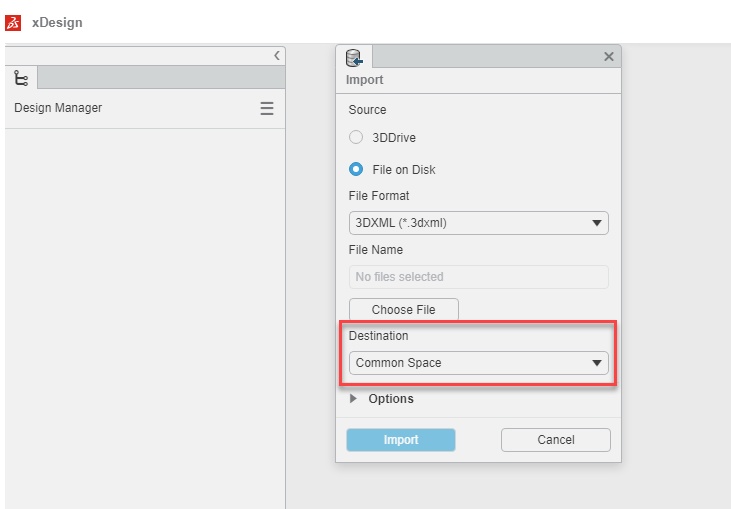This screenshot has height=509, width=731.
Task: Click the File Format dropdown arrow
Action: (x=597, y=223)
